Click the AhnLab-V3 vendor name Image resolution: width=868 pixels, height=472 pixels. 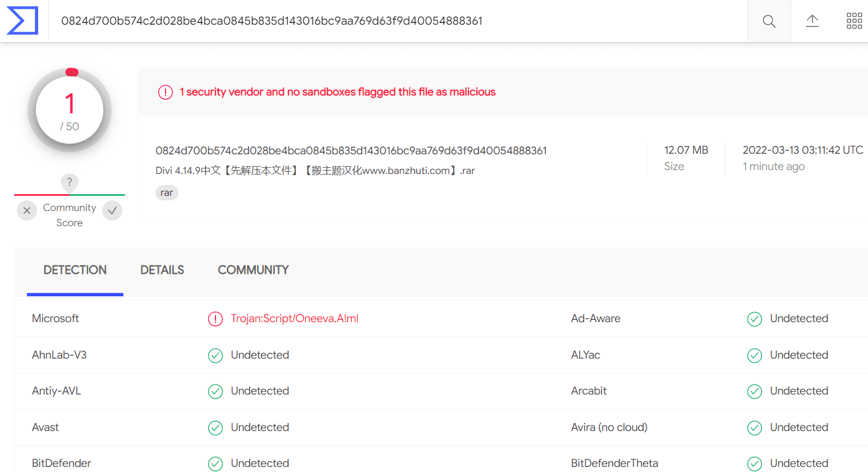59,355
